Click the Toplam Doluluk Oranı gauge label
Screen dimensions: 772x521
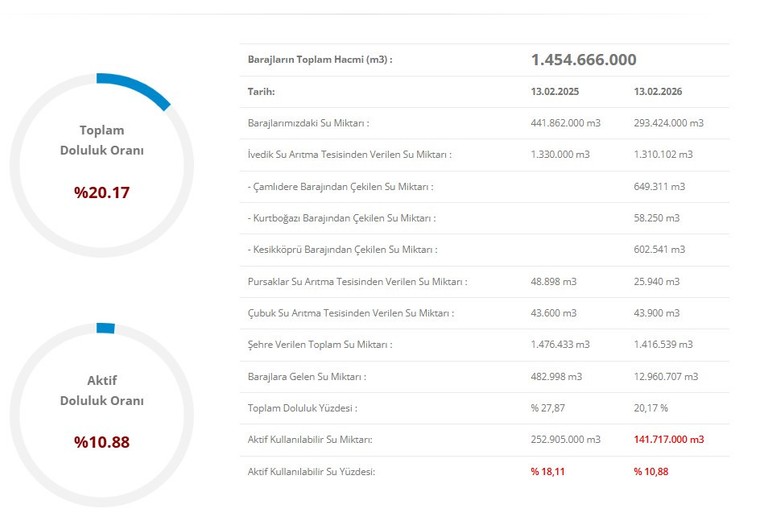click(101, 140)
